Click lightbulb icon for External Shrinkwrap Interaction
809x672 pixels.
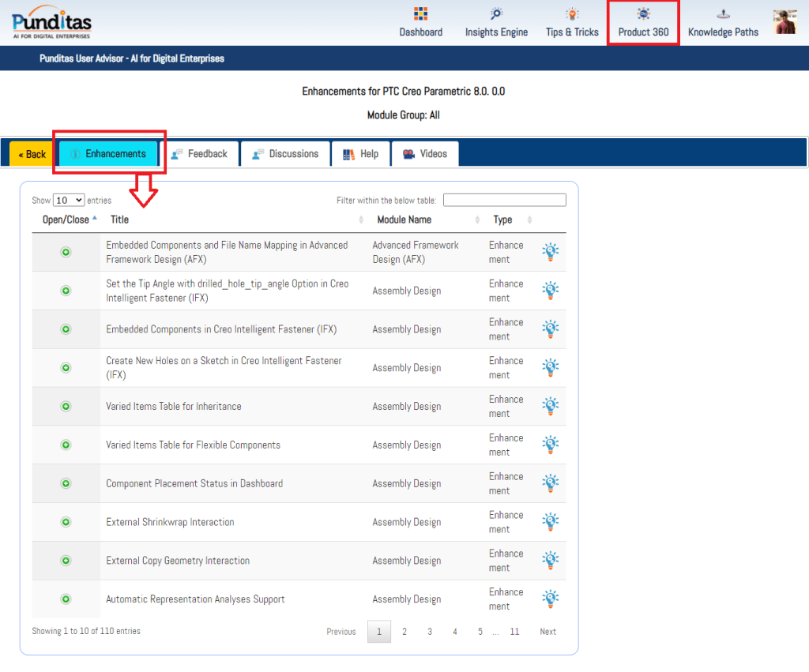(x=550, y=522)
